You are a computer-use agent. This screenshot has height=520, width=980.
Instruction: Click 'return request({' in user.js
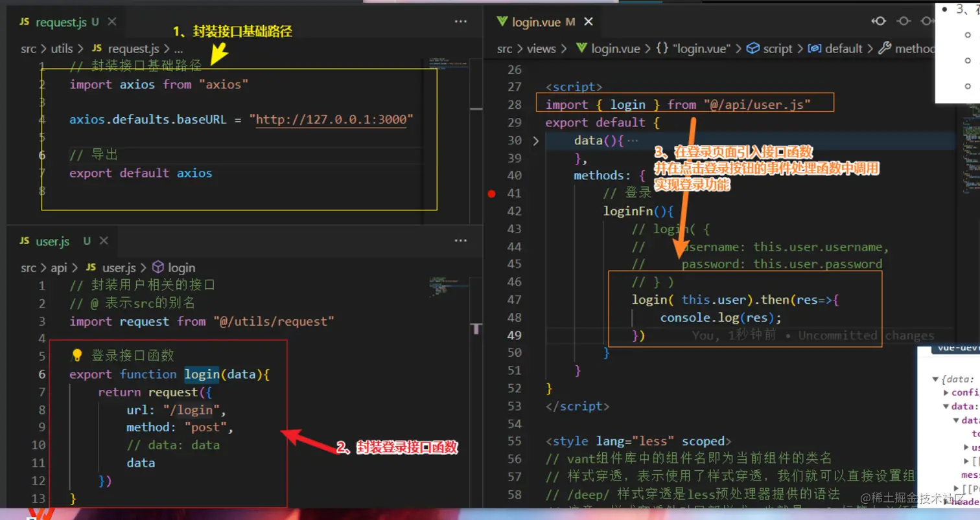coord(155,392)
